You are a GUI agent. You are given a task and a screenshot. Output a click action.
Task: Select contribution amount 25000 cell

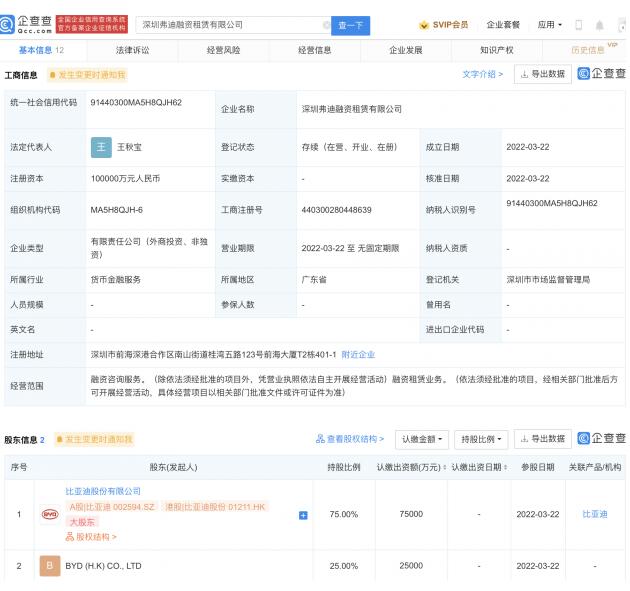coord(411,566)
